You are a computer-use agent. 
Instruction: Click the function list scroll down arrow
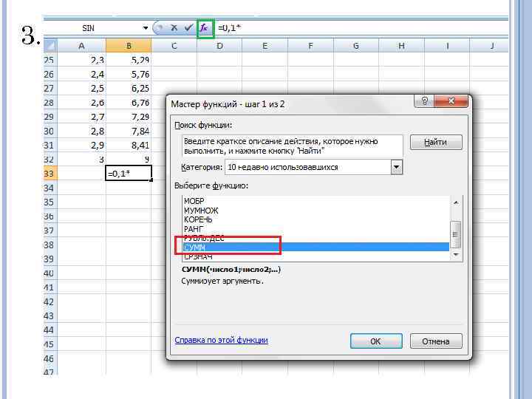point(456,254)
